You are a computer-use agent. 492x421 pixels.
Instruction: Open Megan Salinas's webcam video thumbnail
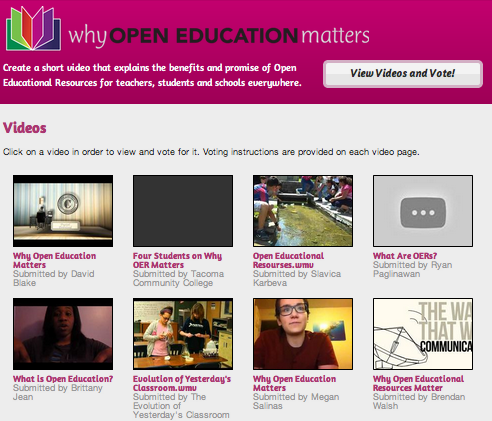coord(303,334)
